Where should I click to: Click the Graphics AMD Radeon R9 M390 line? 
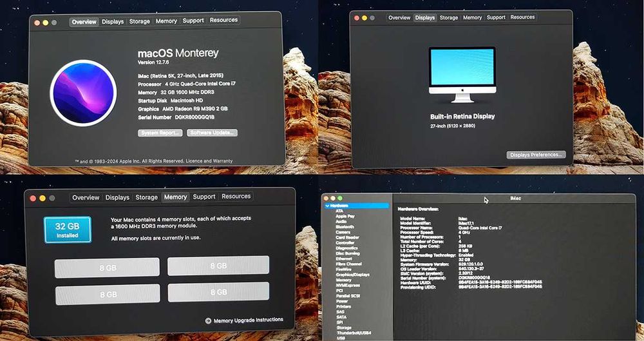tap(183, 109)
